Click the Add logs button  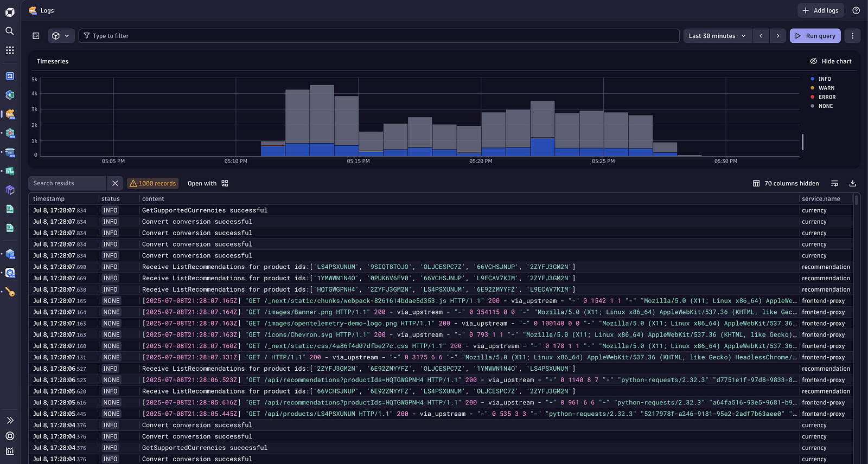[820, 10]
